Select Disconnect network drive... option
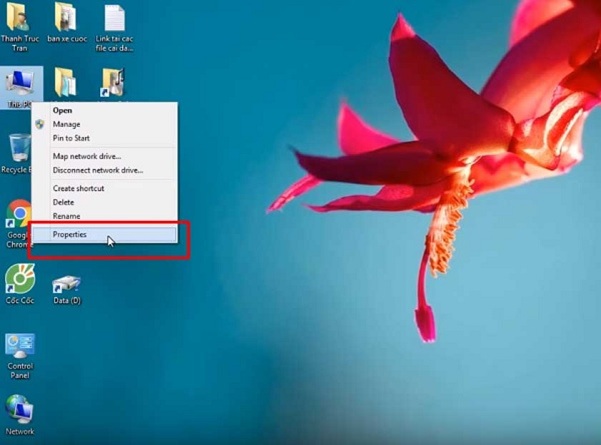 click(104, 170)
